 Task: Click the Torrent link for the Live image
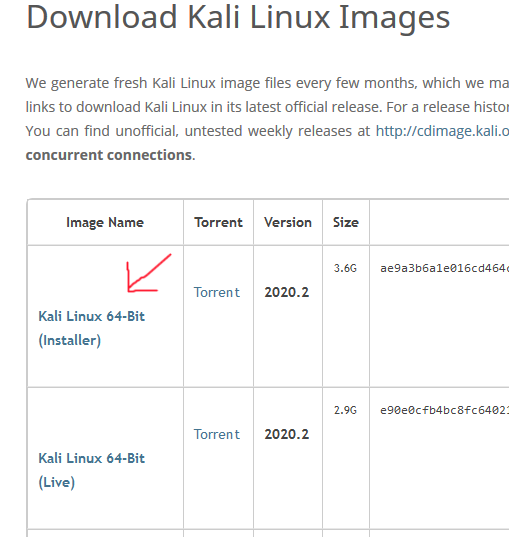coord(216,434)
